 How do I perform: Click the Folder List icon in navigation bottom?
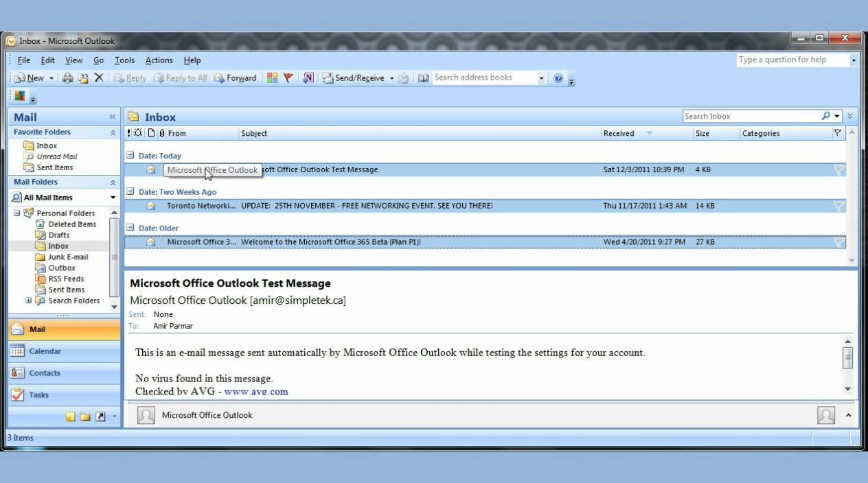pyautogui.click(x=85, y=416)
